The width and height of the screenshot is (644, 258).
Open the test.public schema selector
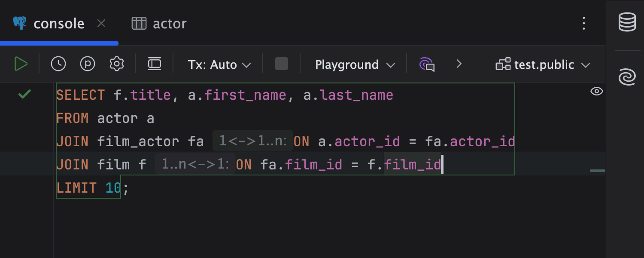[543, 65]
